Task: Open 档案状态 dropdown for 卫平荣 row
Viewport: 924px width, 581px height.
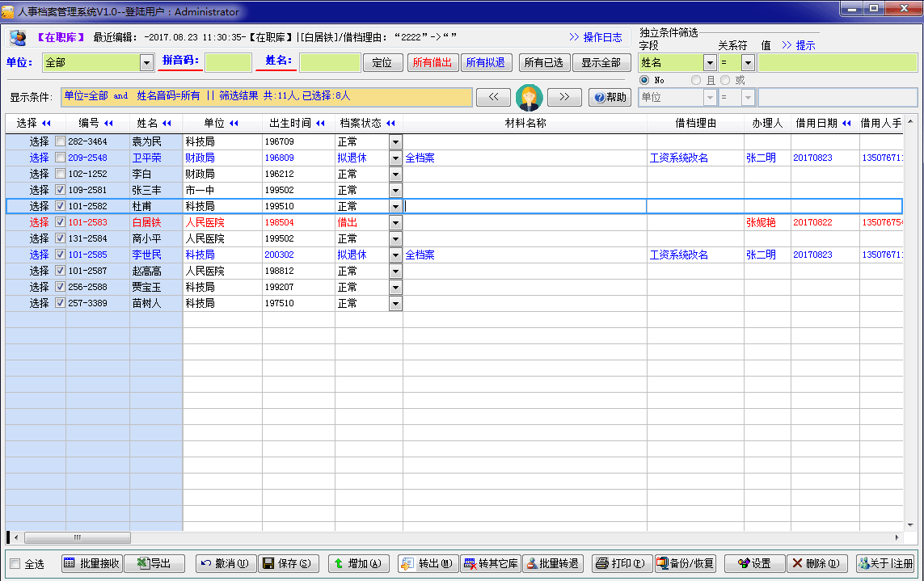Action: pyautogui.click(x=395, y=158)
